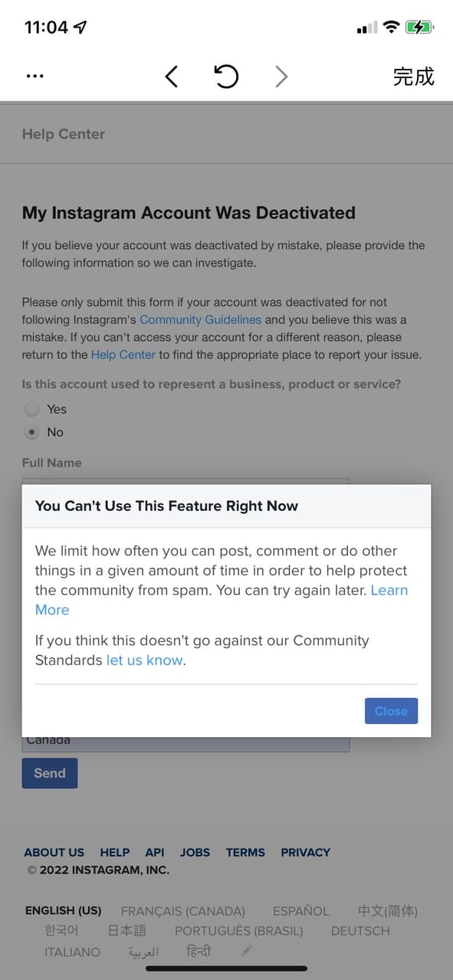Tap the three-dot more options icon

(34, 76)
